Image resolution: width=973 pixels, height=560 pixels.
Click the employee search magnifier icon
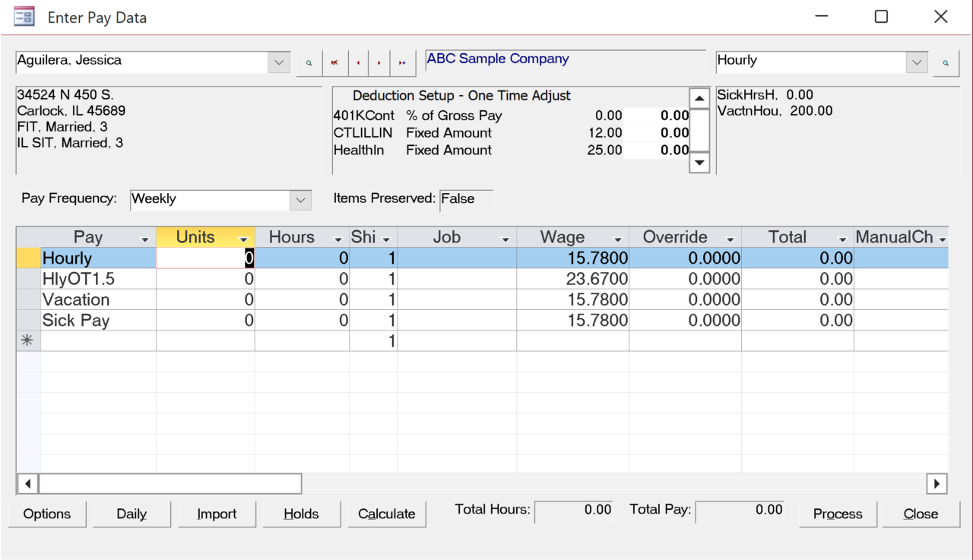[309, 63]
